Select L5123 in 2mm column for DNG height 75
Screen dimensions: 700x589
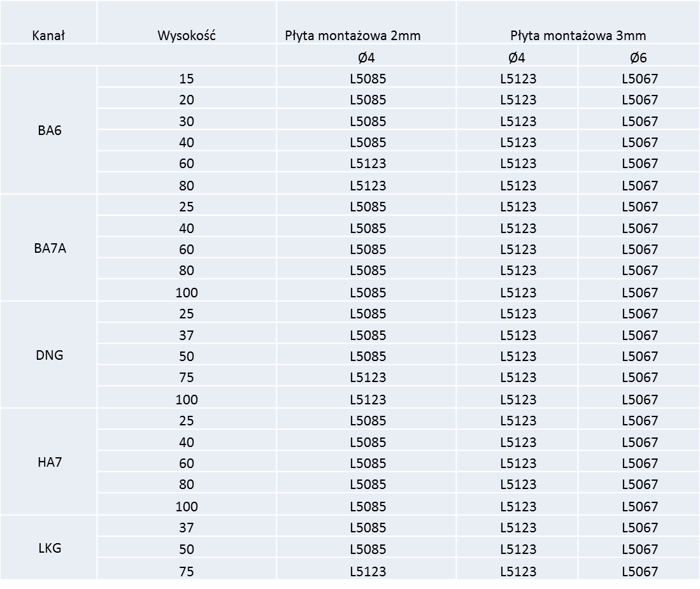(x=368, y=378)
